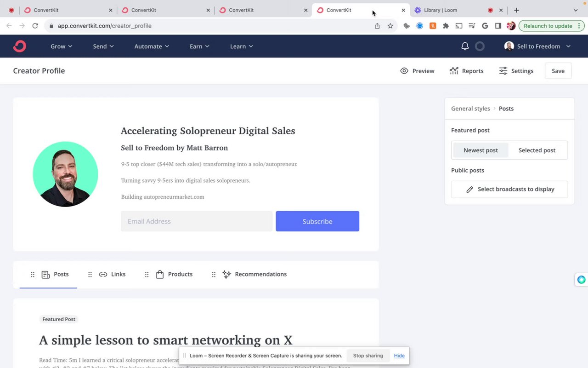Click the Email Address input field
Viewport: 588px width, 368px height.
(197, 221)
